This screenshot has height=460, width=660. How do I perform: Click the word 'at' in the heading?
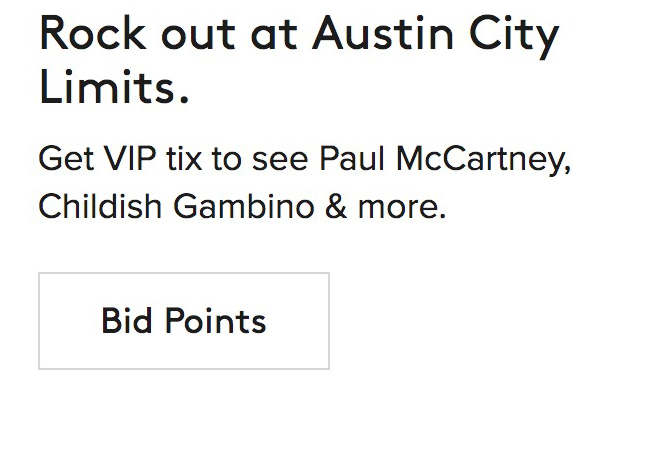(276, 36)
